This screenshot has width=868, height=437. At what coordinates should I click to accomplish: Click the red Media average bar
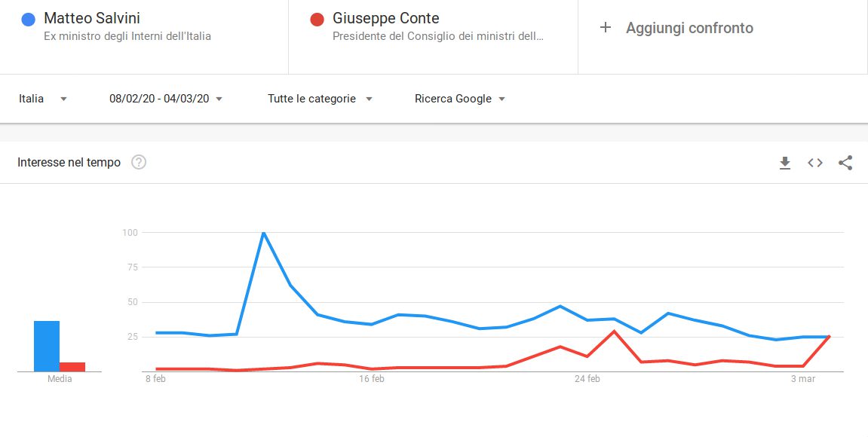click(72, 367)
